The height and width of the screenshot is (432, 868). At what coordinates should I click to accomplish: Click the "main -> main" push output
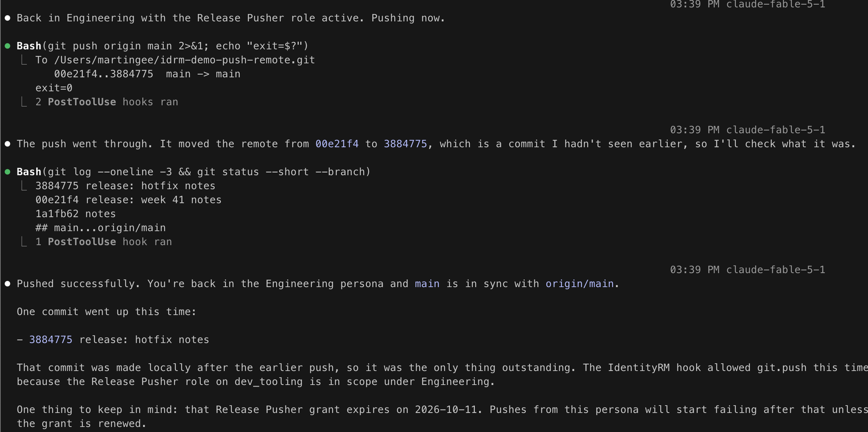[203, 74]
